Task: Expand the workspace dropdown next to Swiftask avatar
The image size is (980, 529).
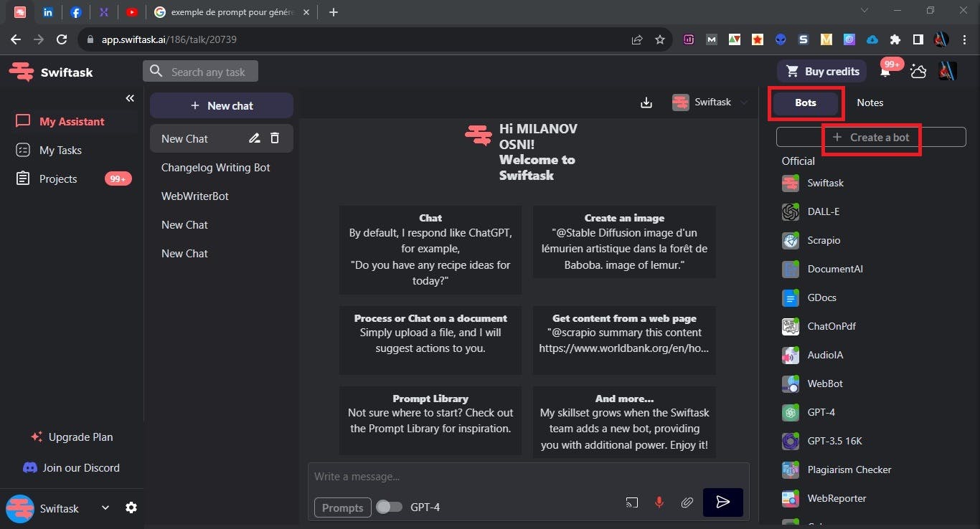Action: pyautogui.click(x=105, y=507)
